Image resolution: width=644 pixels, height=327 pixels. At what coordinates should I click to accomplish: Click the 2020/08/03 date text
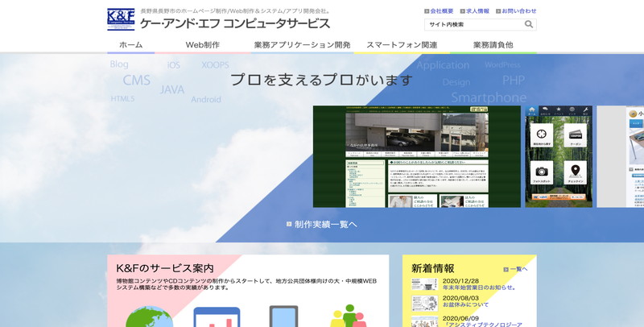[460, 298]
